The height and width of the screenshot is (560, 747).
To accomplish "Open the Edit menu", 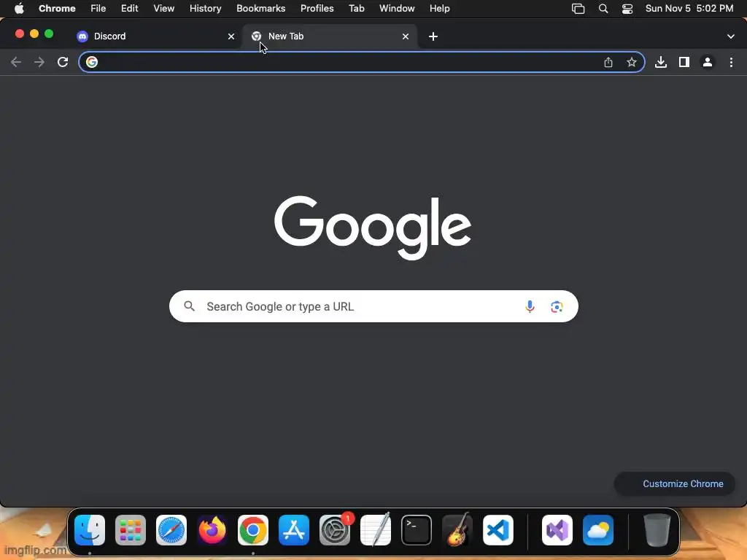I will [129, 8].
